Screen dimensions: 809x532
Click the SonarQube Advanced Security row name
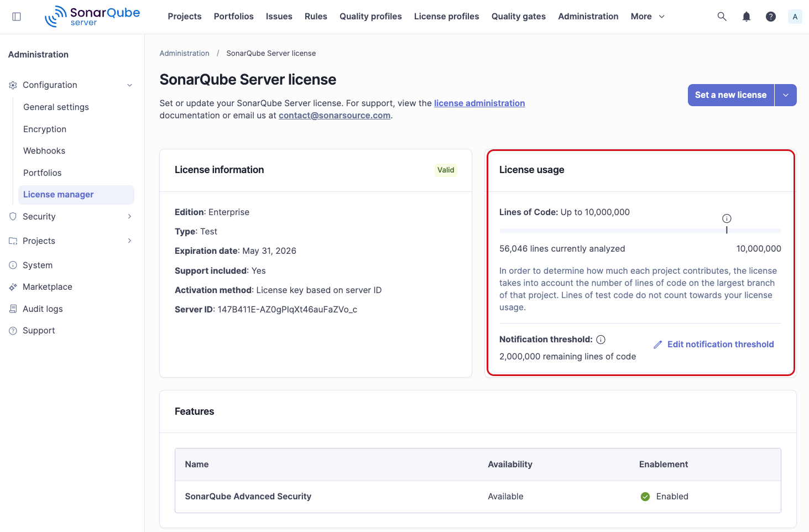tap(248, 497)
